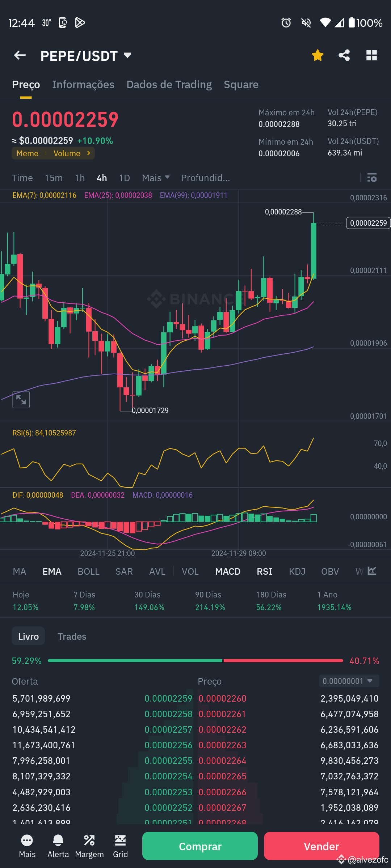Screen dimensions: 391x868
Task: Toggle the OBV indicator
Action: coord(330,571)
